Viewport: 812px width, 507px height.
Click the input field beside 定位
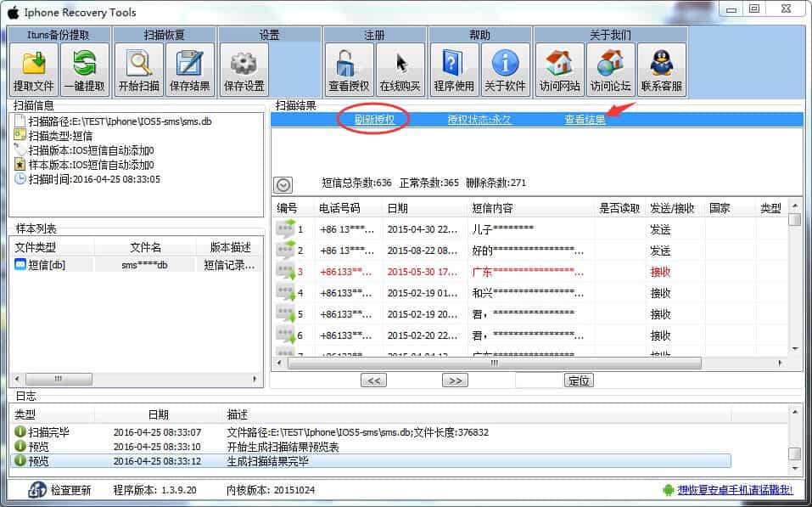pyautogui.click(x=539, y=380)
